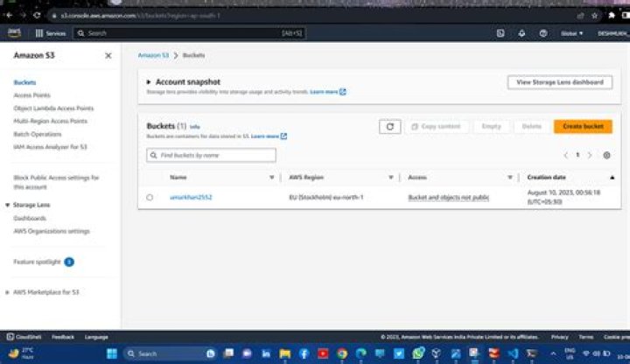Viewport: 630px width, 364px height.
Task: Open the CloudShell icon in top navigation bar
Action: coord(500,33)
